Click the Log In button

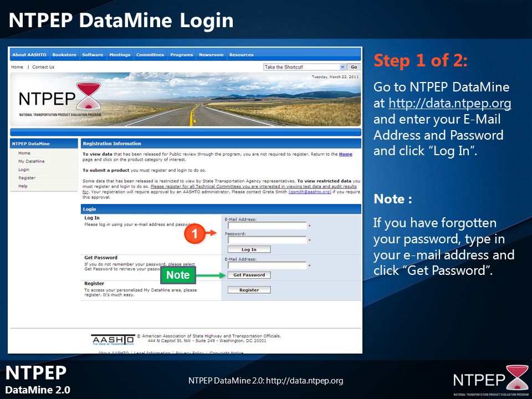[x=249, y=249]
